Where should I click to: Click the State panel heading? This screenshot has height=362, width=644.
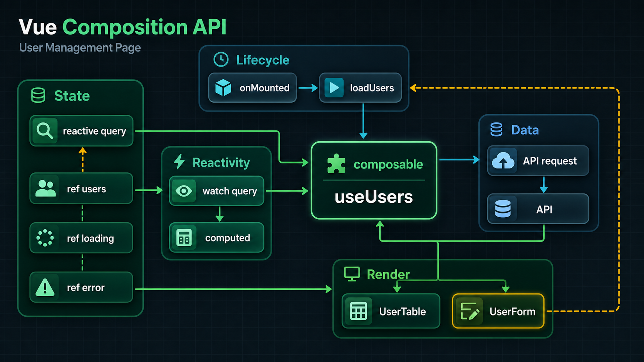pos(72,96)
